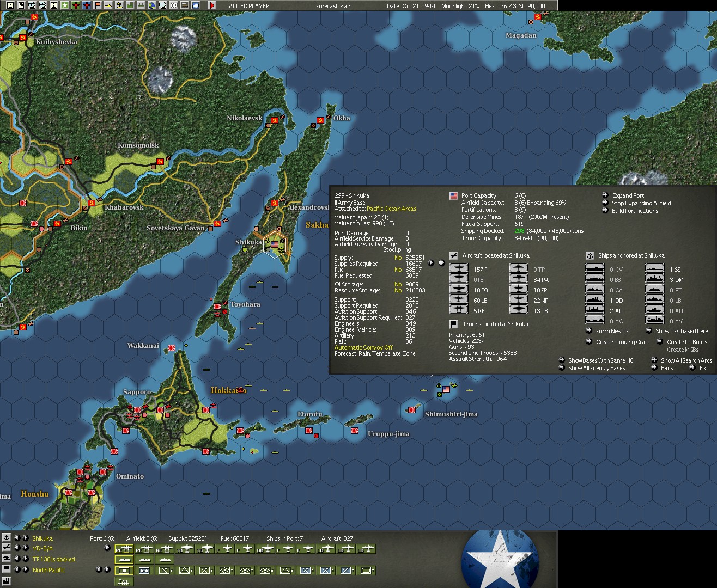
Task: Select the factory row icon at bottom-left
Action: click(x=6, y=581)
